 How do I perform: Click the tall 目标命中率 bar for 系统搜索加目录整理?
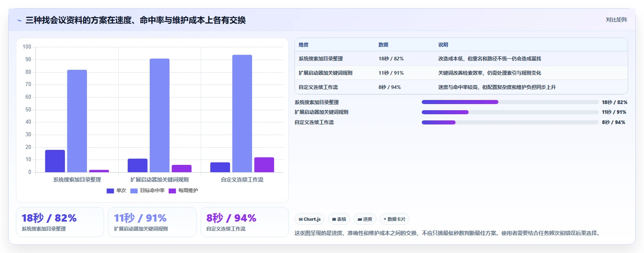click(x=77, y=121)
